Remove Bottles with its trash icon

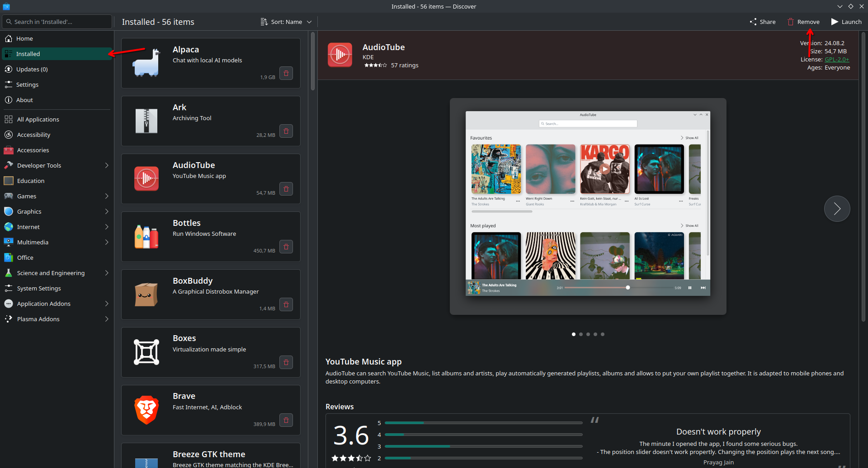pos(286,247)
